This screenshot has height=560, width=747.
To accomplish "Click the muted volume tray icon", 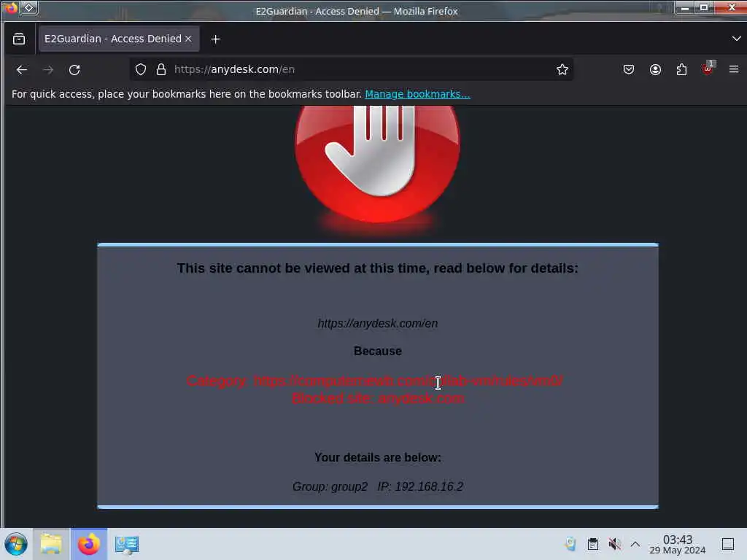I will 614,544.
